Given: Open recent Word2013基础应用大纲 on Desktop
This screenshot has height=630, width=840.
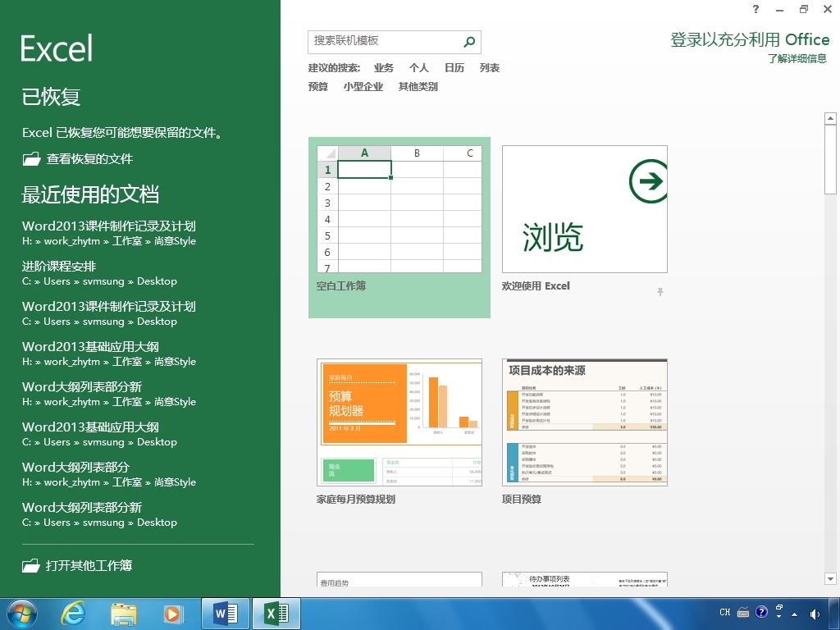Looking at the screenshot, I should [99, 434].
